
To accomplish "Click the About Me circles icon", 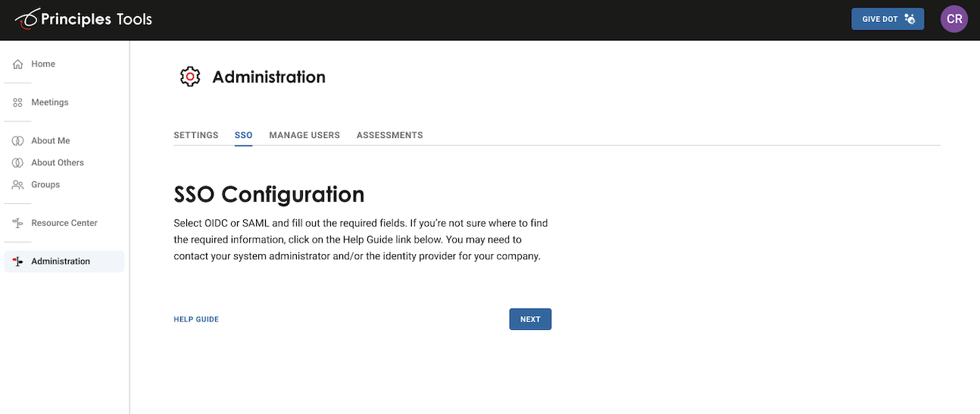I will (x=17, y=141).
